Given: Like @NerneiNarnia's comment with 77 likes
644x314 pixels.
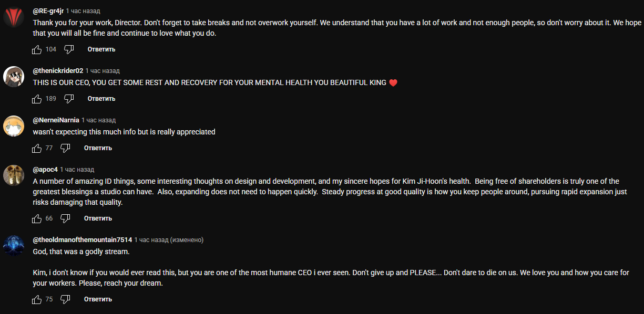Looking at the screenshot, I should point(37,148).
